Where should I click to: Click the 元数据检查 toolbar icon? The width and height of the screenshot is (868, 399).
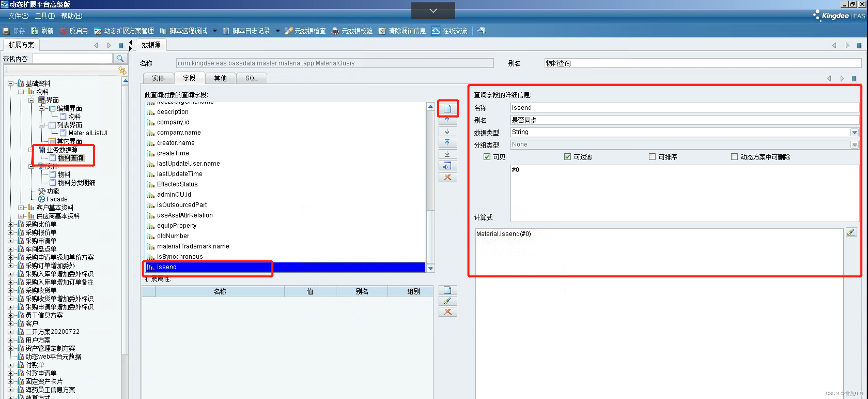click(x=289, y=31)
